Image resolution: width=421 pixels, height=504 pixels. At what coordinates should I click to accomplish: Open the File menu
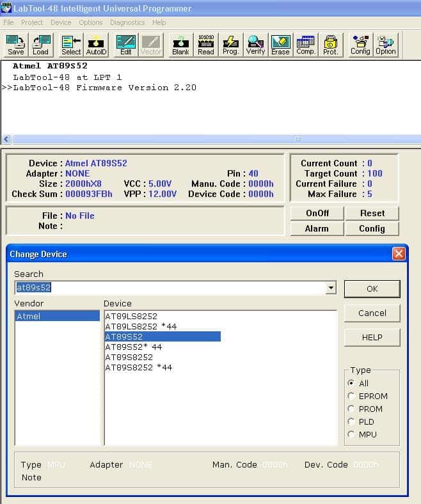(x=8, y=22)
